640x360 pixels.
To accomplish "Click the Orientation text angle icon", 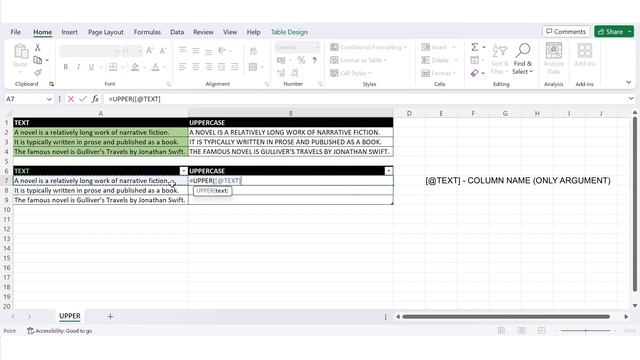I will coord(222,51).
